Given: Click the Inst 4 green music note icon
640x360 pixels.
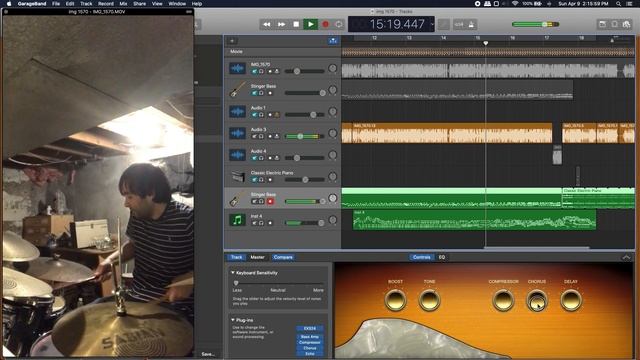Looking at the screenshot, I should (237, 220).
